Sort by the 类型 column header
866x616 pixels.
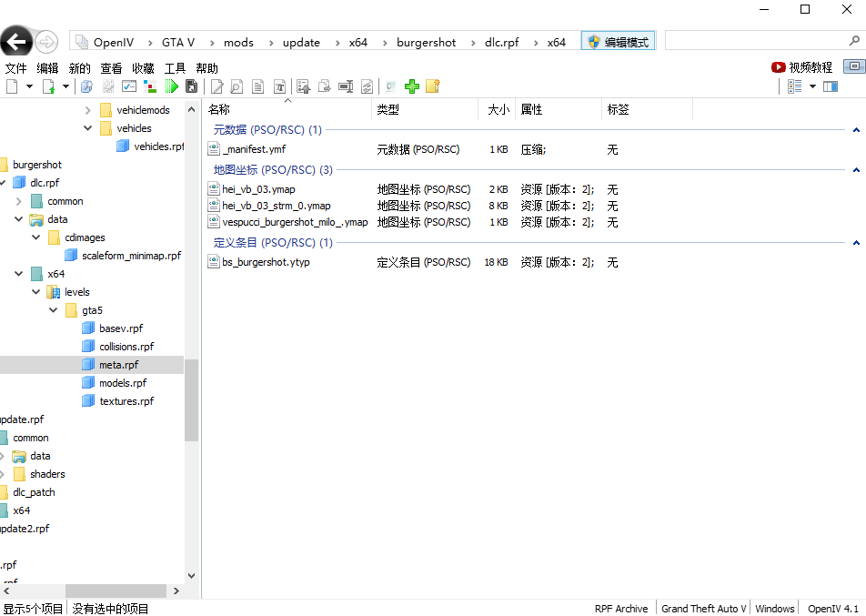(x=426, y=109)
